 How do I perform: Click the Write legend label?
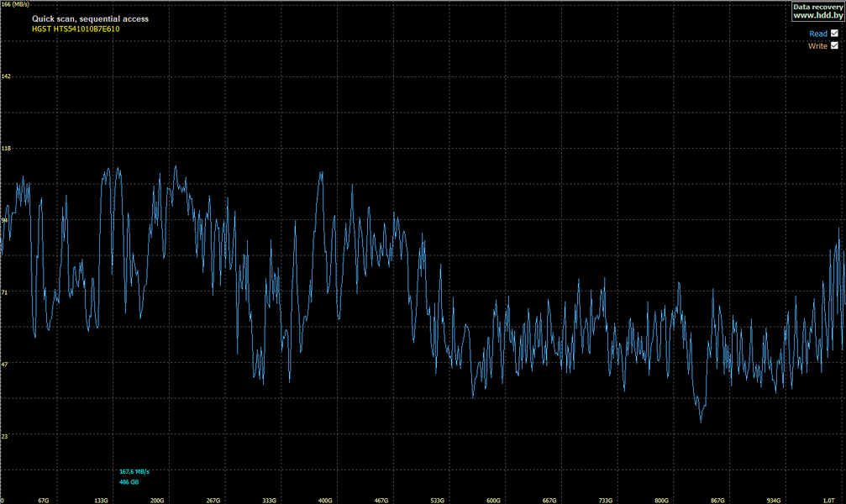click(817, 46)
